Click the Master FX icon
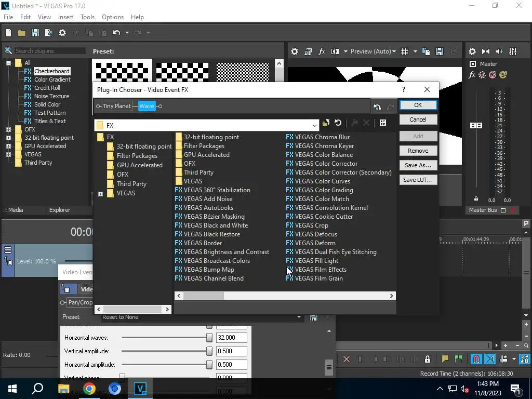The height and width of the screenshot is (399, 532). click(x=472, y=75)
